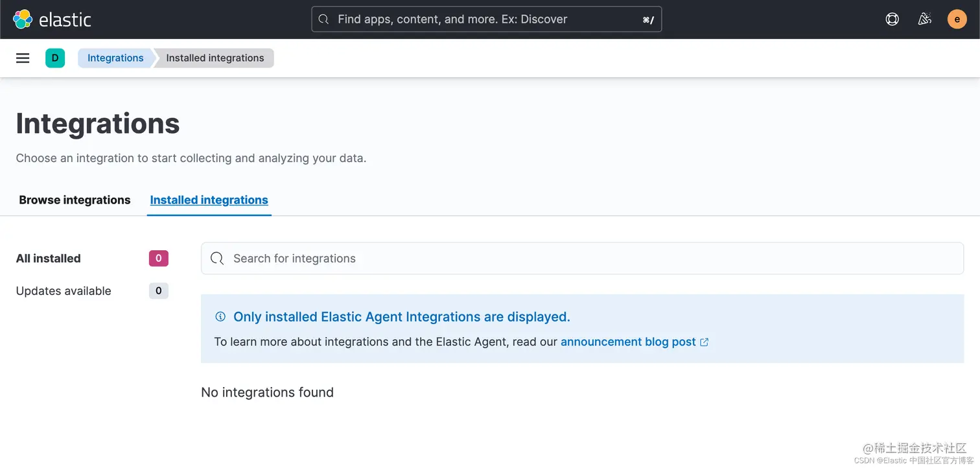Click the Integrations breadcrumb

115,58
